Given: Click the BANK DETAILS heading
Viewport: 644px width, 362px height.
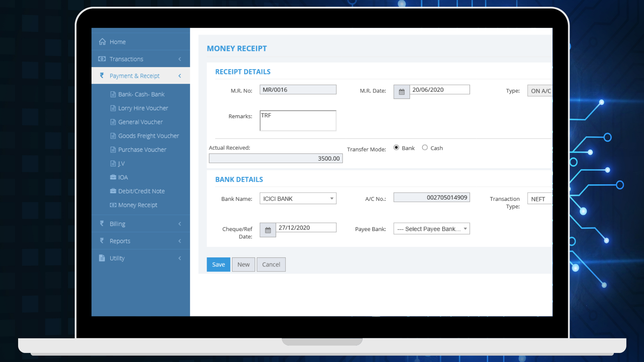Looking at the screenshot, I should coord(239,179).
